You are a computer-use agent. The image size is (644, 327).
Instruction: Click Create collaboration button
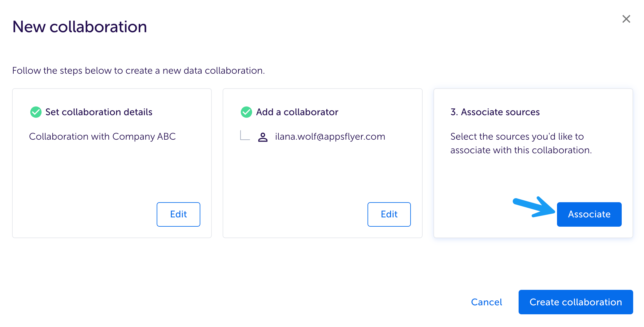click(x=576, y=302)
